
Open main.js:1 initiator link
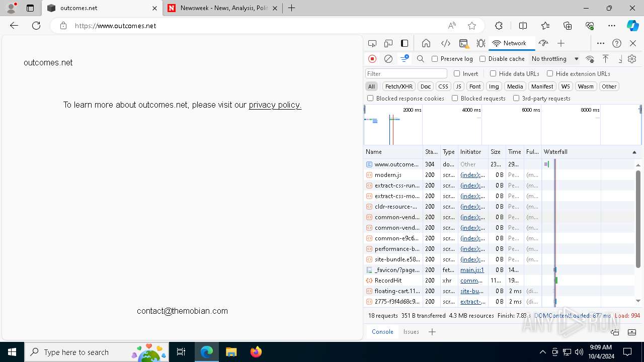click(x=472, y=270)
